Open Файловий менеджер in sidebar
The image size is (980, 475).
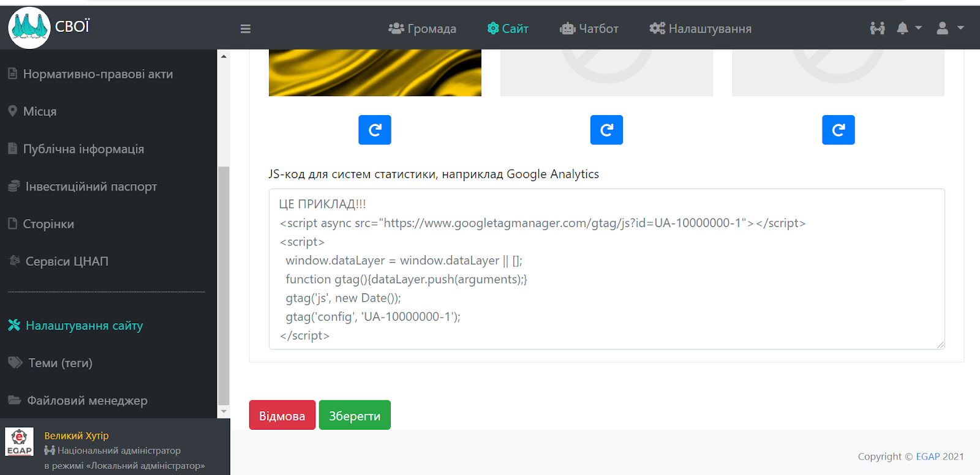click(87, 401)
